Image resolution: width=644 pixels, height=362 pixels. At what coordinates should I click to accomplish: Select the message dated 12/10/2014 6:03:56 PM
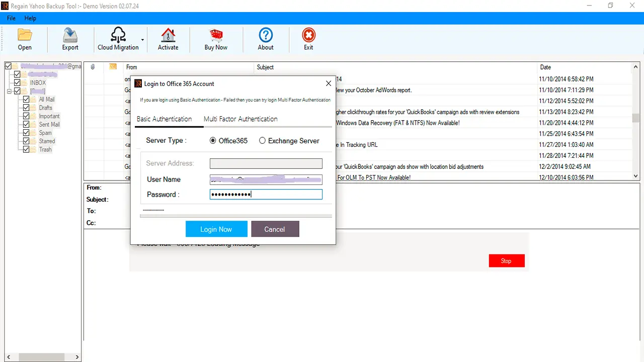pos(566,177)
